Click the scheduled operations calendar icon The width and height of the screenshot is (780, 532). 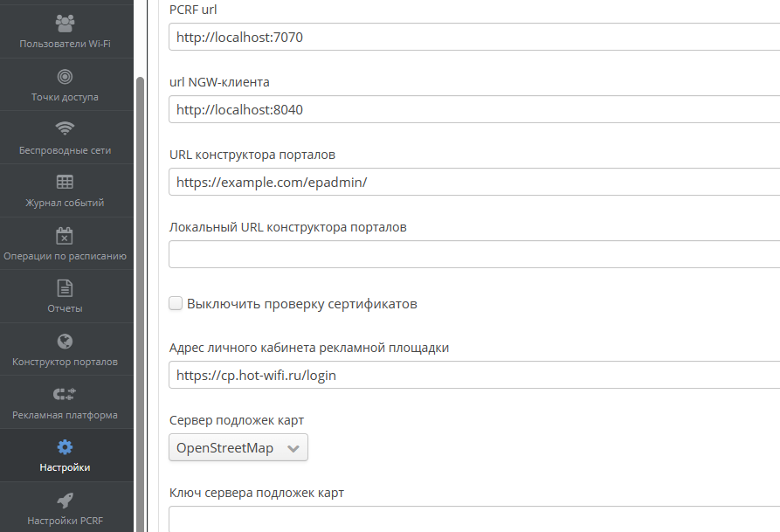click(x=65, y=235)
